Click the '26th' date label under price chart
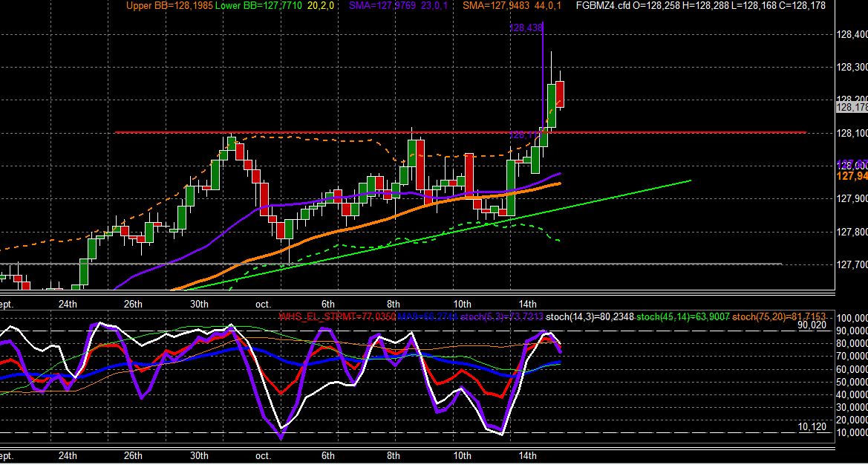868x465 pixels. 133,304
